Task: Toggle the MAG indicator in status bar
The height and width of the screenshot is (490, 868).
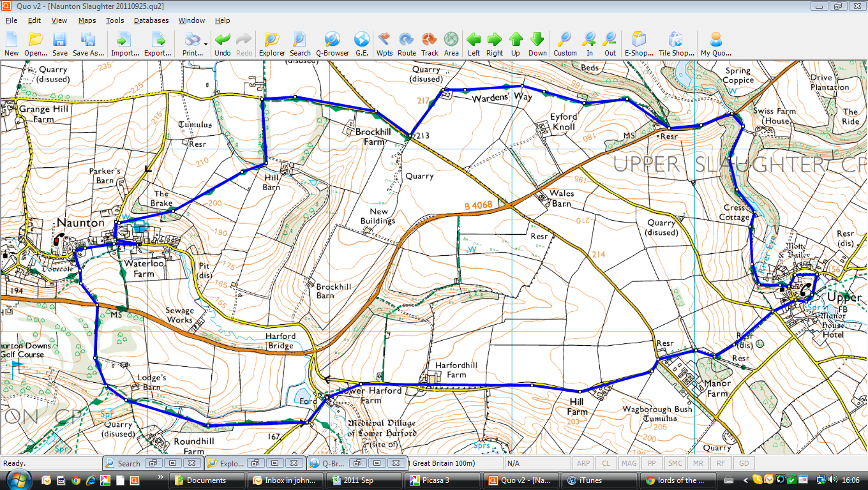Action: click(x=629, y=463)
